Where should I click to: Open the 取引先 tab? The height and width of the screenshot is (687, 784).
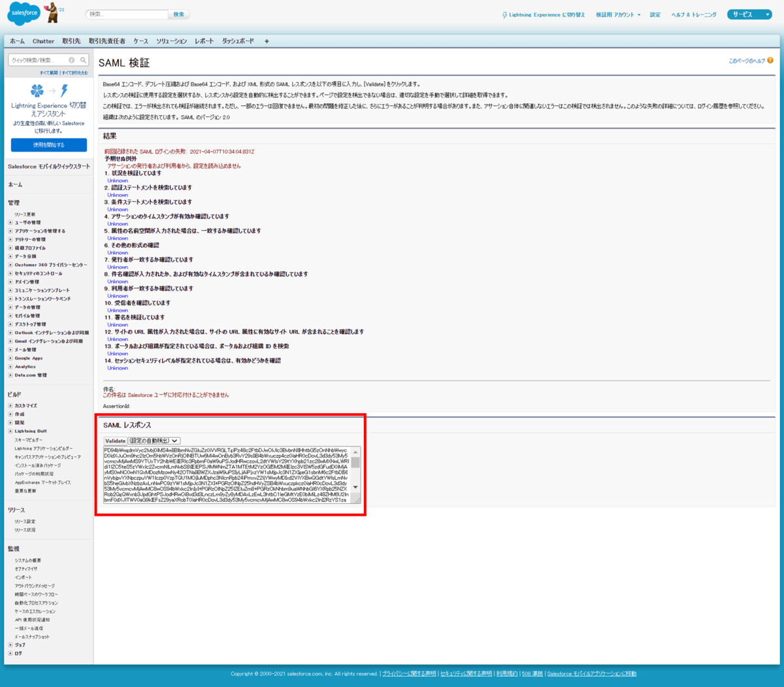click(x=71, y=41)
